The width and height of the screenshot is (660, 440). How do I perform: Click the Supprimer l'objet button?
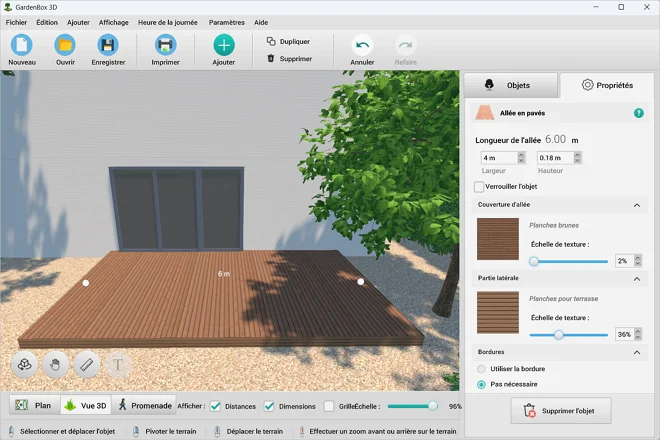pos(560,411)
